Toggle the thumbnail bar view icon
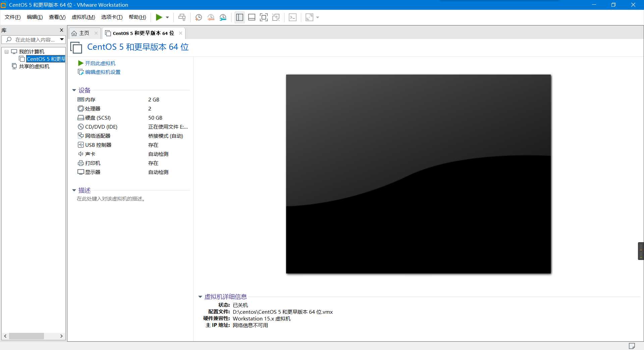The height and width of the screenshot is (350, 644). 252,17
